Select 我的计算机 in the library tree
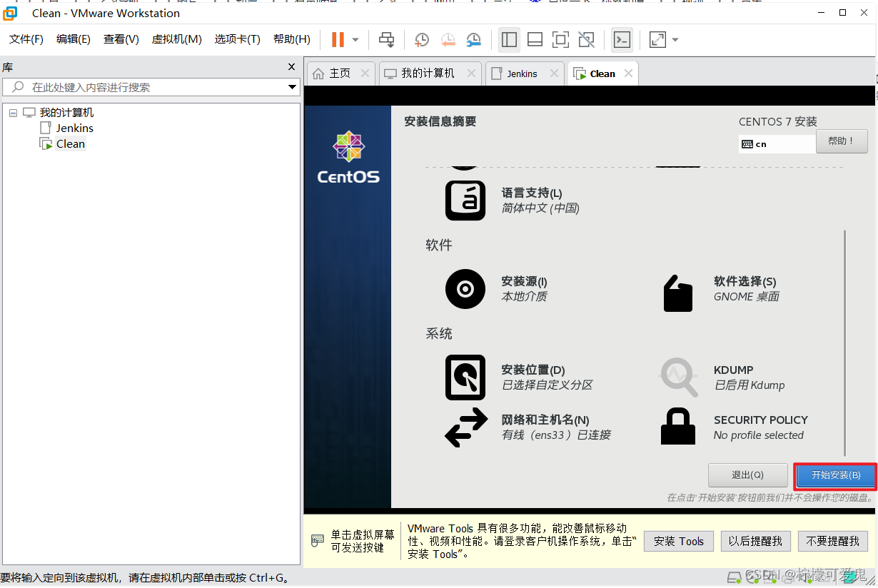The image size is (878, 588). click(66, 113)
